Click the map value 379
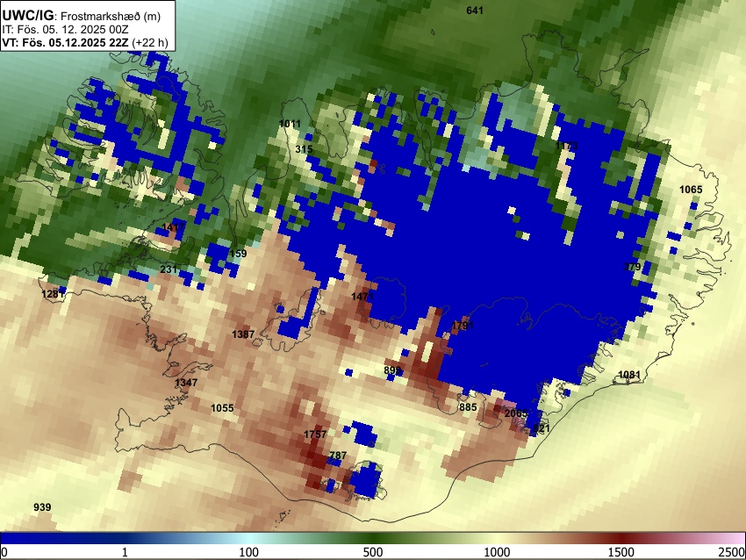Screen dimensions: 746x560 [x=632, y=267]
